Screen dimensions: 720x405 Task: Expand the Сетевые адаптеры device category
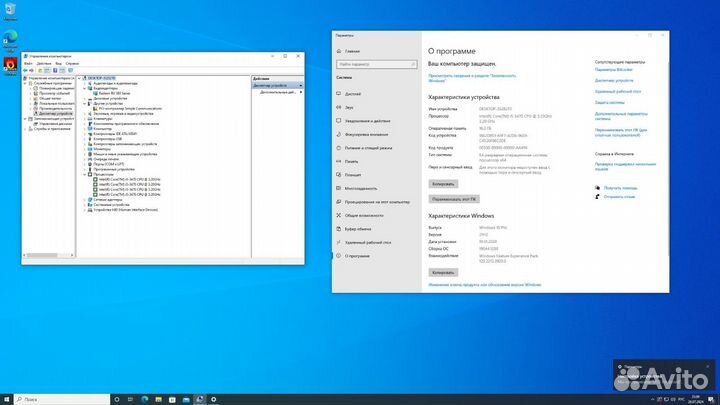(x=85, y=200)
